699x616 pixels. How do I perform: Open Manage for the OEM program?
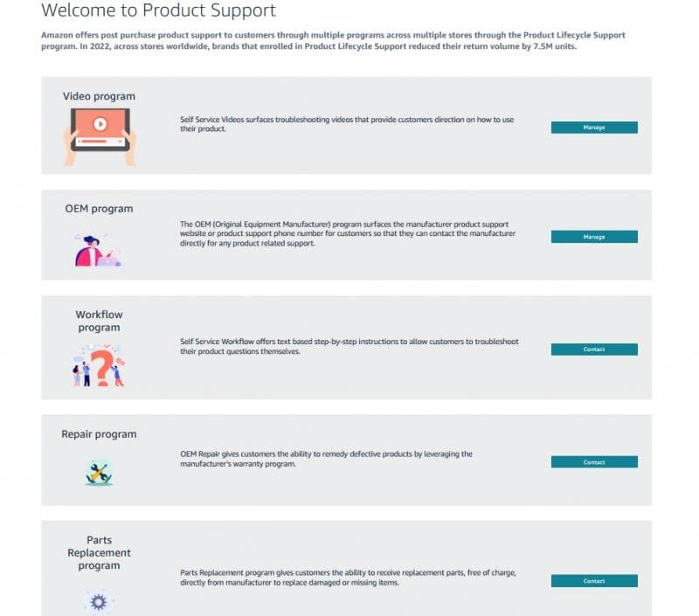pyautogui.click(x=594, y=236)
